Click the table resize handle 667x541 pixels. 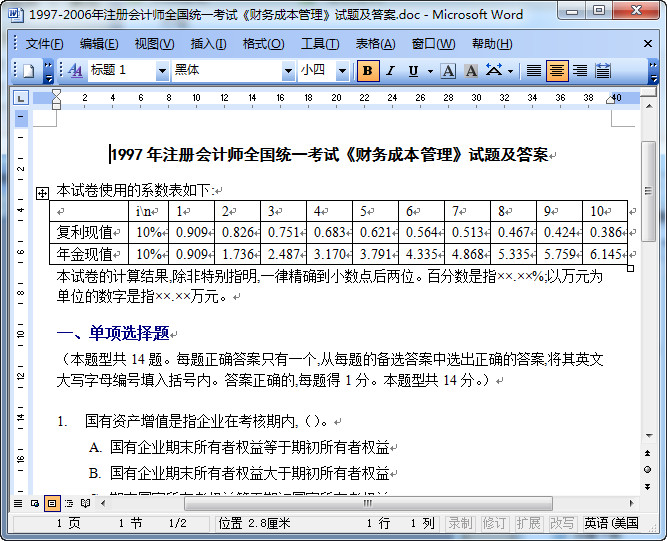pos(631,268)
